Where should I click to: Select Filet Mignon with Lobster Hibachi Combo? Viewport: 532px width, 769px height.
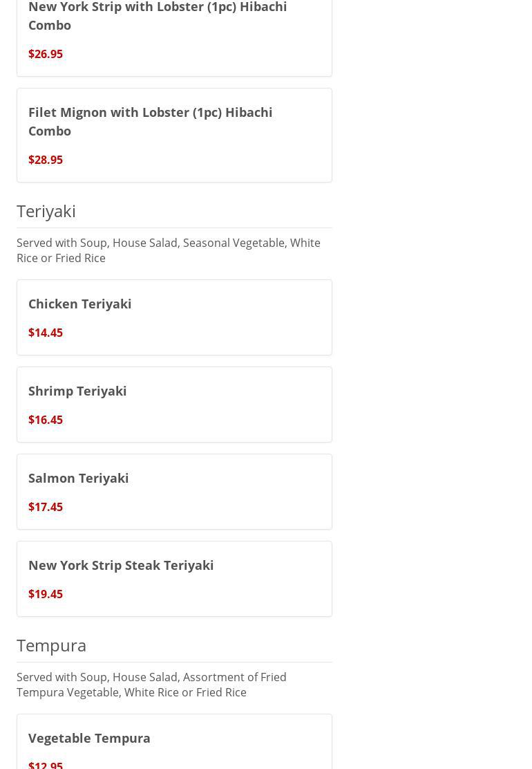click(x=150, y=121)
